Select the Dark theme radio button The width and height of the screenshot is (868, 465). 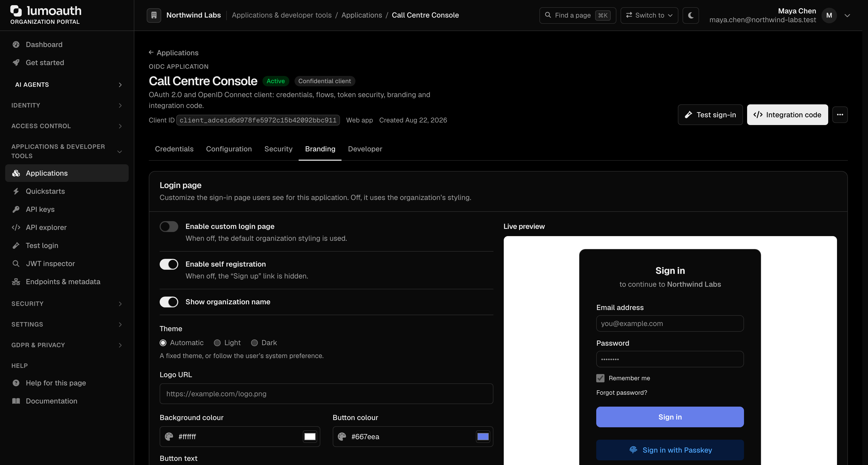pyautogui.click(x=254, y=343)
